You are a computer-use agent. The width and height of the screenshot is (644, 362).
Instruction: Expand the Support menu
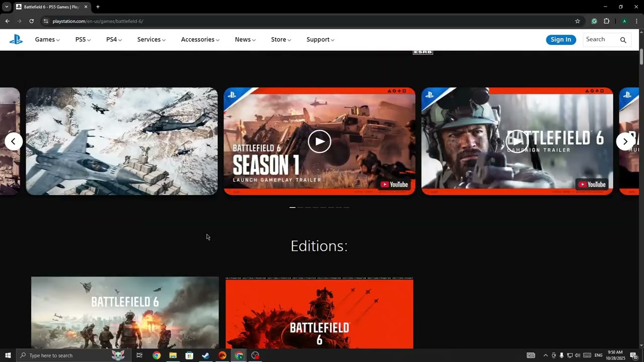point(320,40)
